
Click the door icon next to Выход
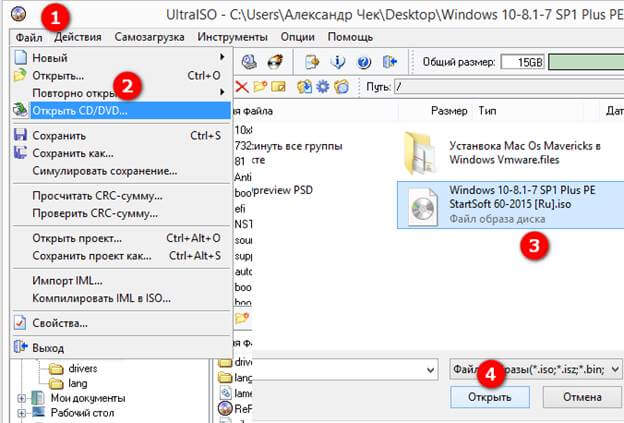pos(21,347)
